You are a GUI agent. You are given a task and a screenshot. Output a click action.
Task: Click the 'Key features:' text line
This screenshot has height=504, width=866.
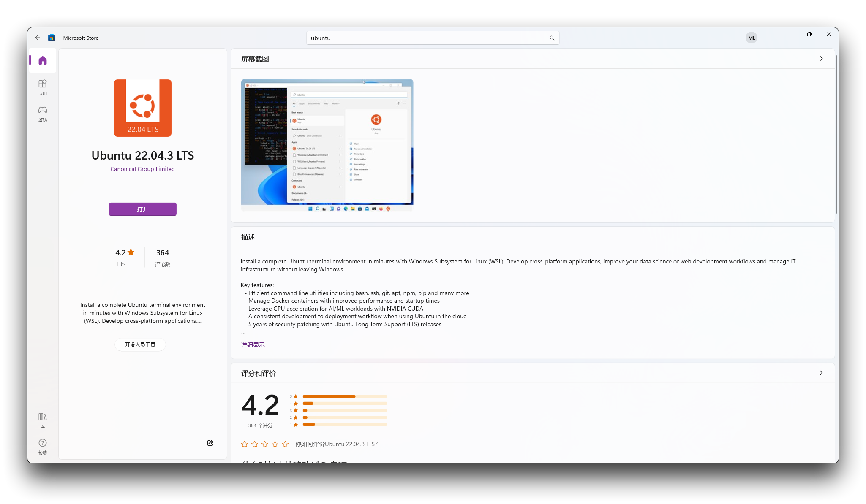[x=257, y=285]
